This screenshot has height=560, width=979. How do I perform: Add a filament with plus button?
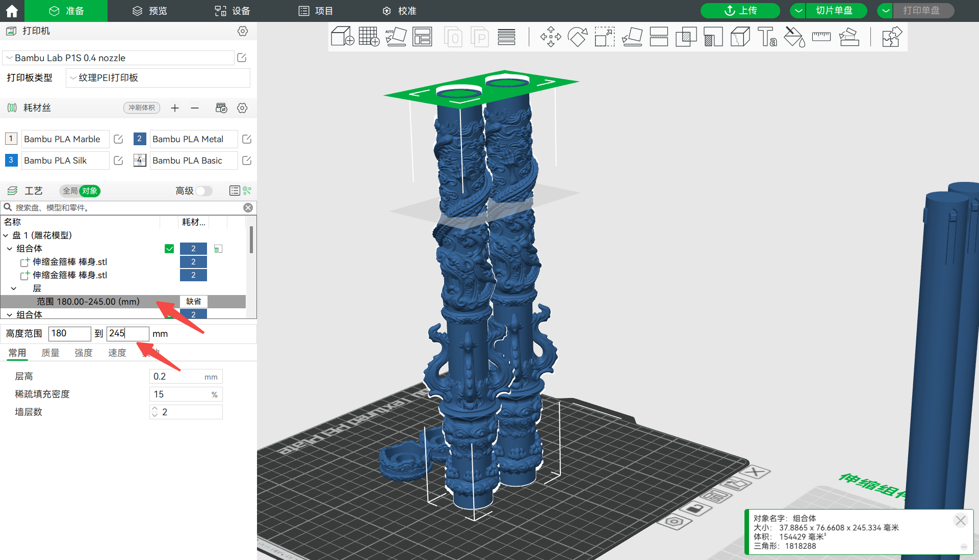coord(175,108)
